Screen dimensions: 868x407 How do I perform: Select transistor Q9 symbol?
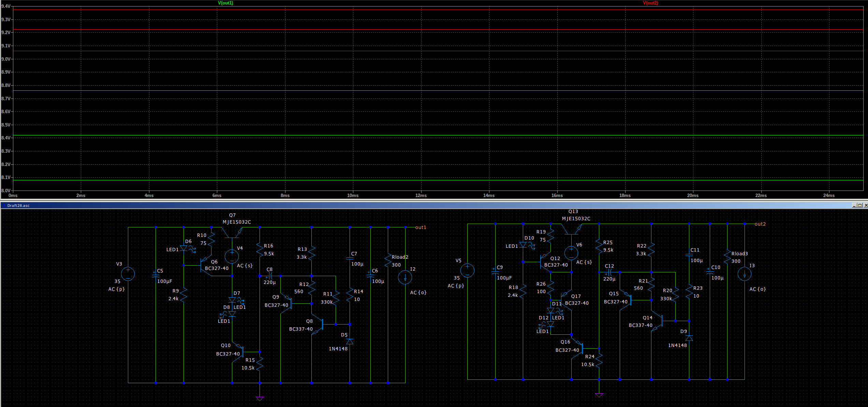[286, 303]
